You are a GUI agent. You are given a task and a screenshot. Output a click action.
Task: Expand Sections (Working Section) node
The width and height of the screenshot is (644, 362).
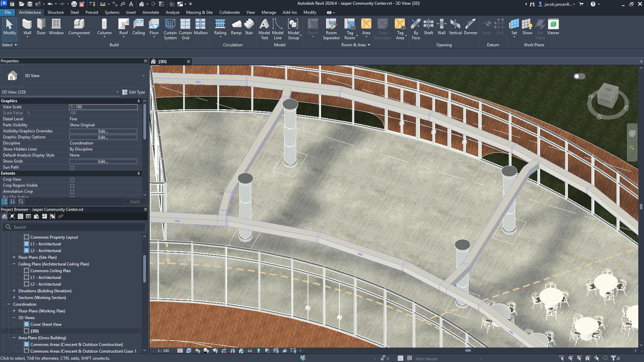[x=14, y=298]
